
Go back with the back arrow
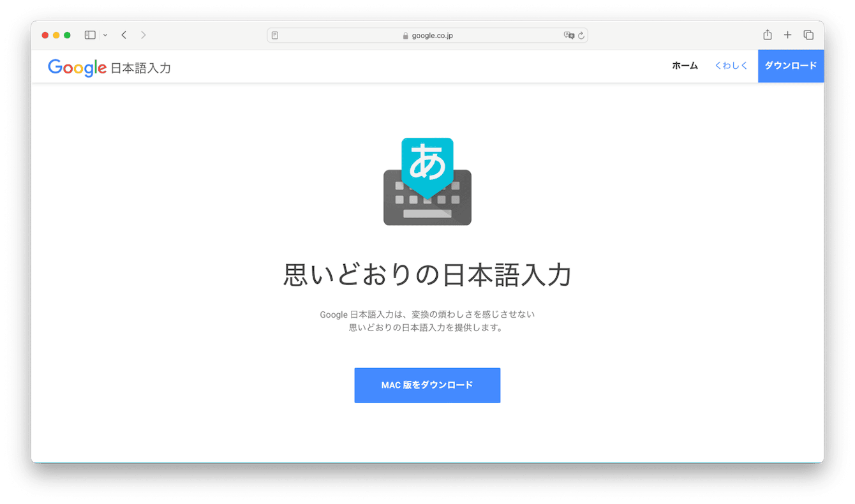[x=124, y=35]
